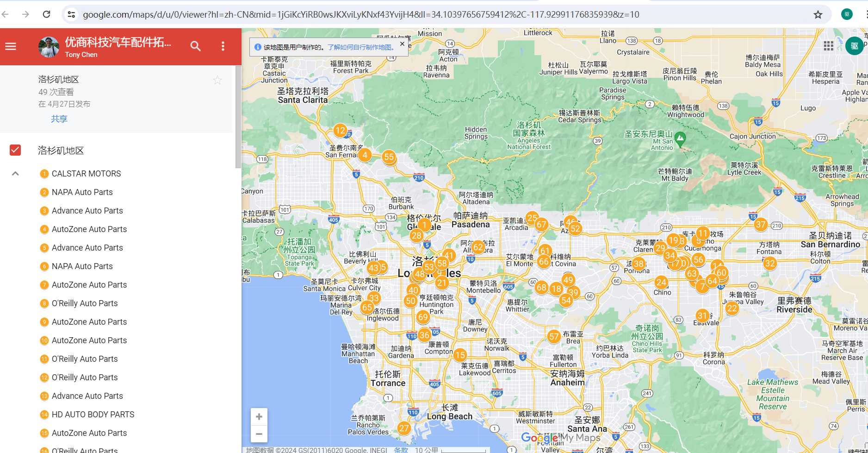The height and width of the screenshot is (453, 868).
Task: Open the Google apps grid icon
Action: (828, 46)
